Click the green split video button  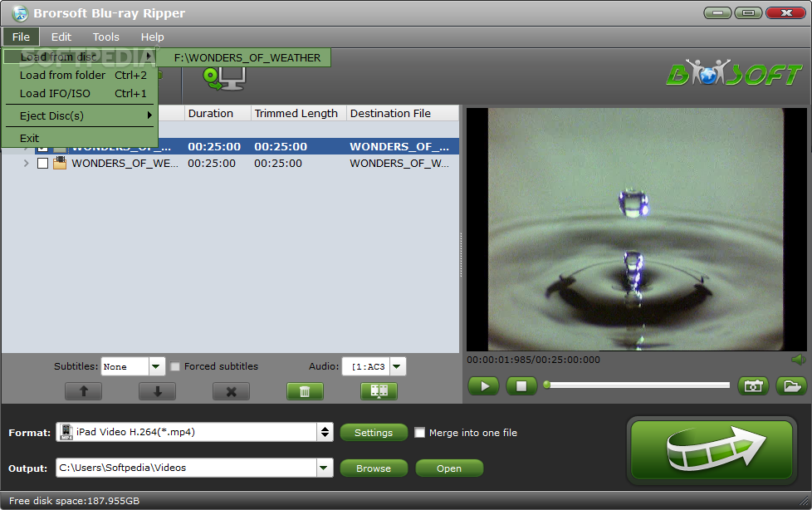(379, 391)
